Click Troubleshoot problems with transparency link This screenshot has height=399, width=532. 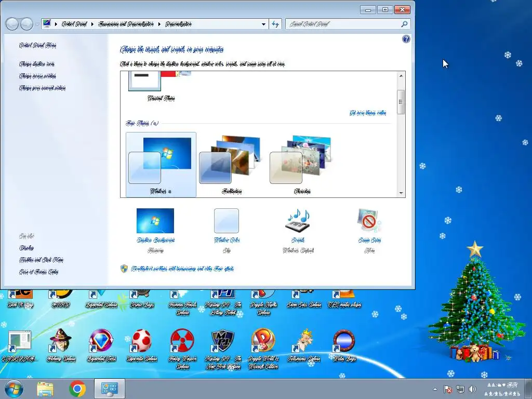(x=182, y=269)
